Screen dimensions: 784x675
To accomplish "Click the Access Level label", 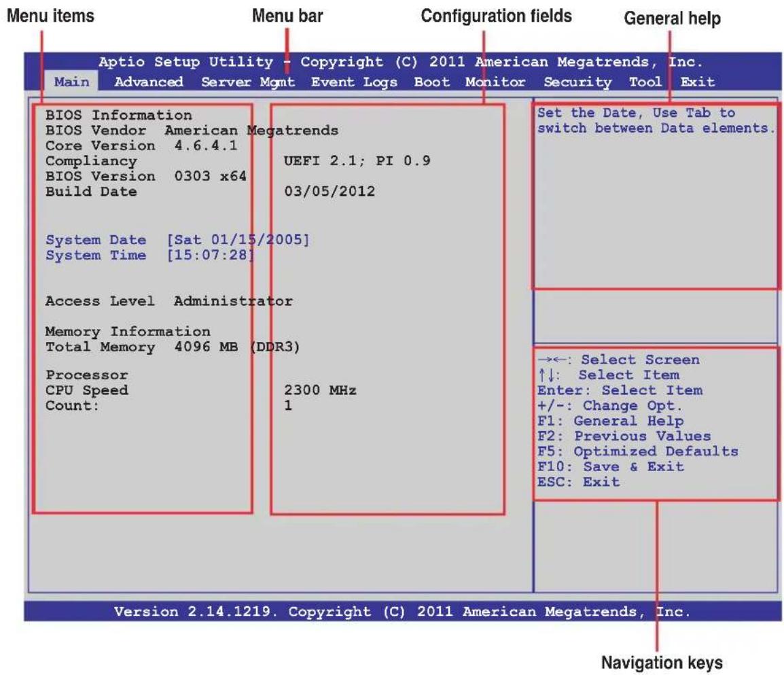I will tap(100, 301).
